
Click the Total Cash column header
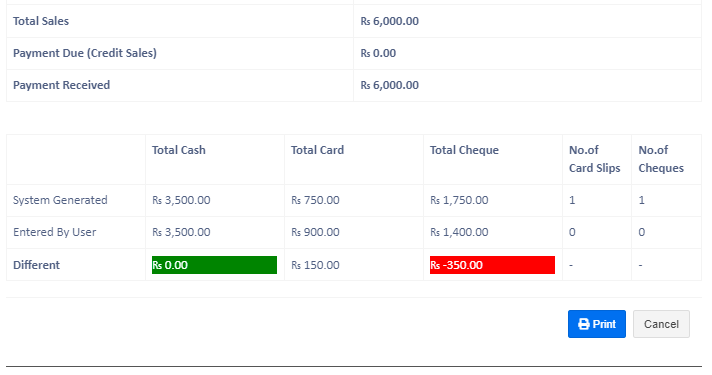178,150
